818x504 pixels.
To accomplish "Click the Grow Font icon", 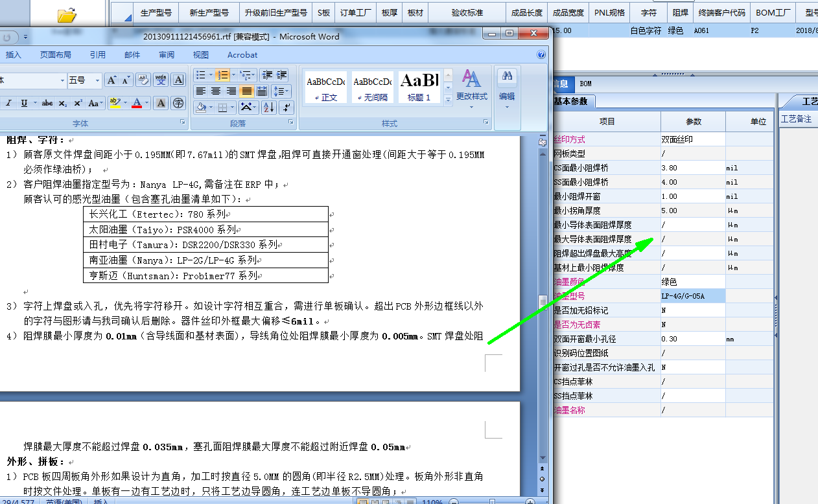I will pyautogui.click(x=112, y=80).
